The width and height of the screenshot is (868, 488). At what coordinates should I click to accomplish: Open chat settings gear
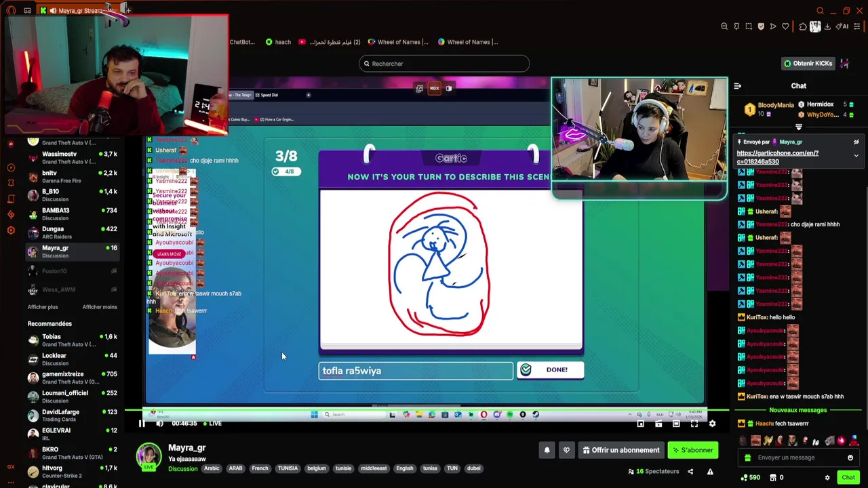(x=827, y=478)
